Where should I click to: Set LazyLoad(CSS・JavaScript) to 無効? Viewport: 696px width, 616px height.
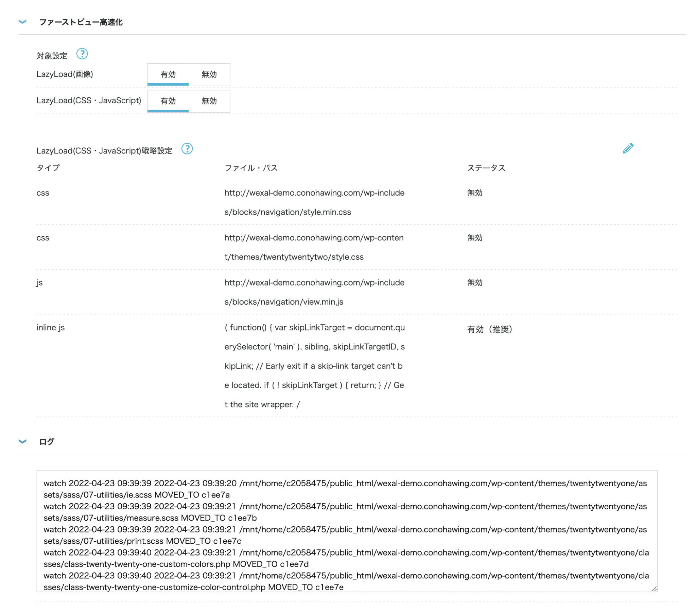pyautogui.click(x=209, y=101)
